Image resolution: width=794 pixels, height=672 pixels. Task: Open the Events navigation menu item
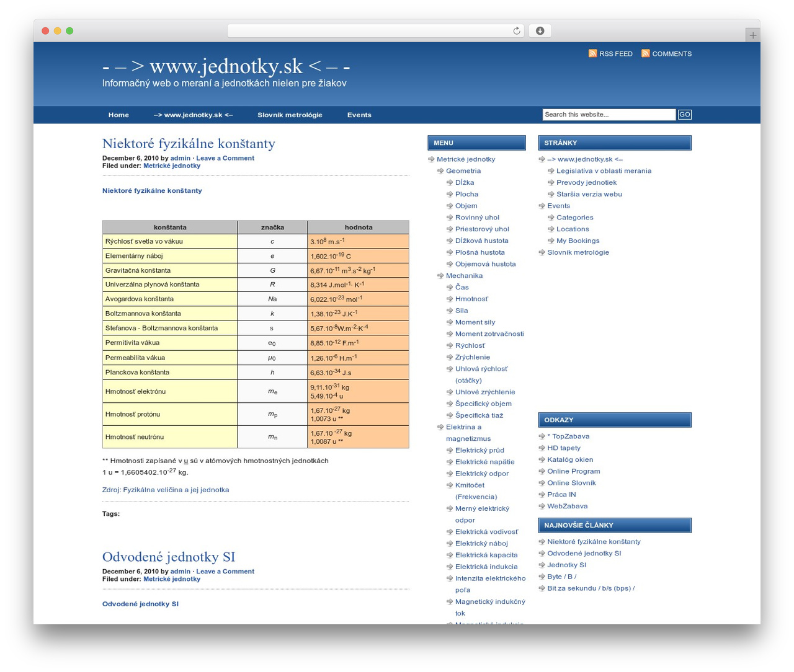pos(359,115)
